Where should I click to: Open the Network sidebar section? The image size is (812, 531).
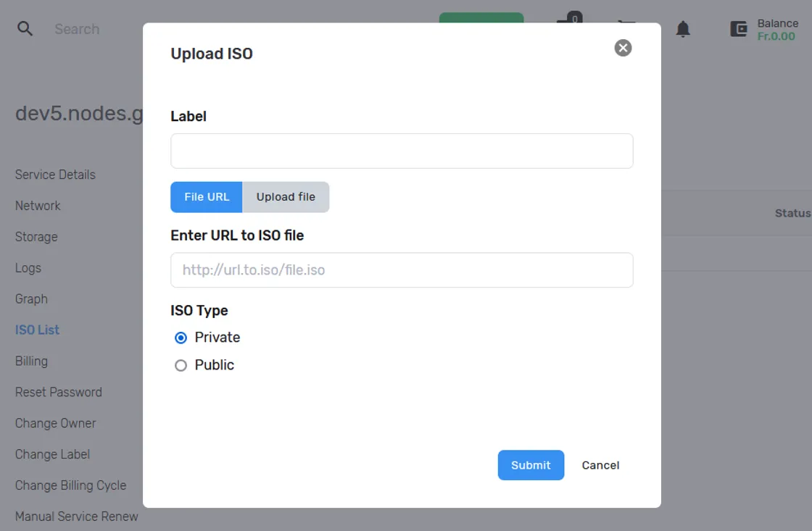click(x=38, y=206)
